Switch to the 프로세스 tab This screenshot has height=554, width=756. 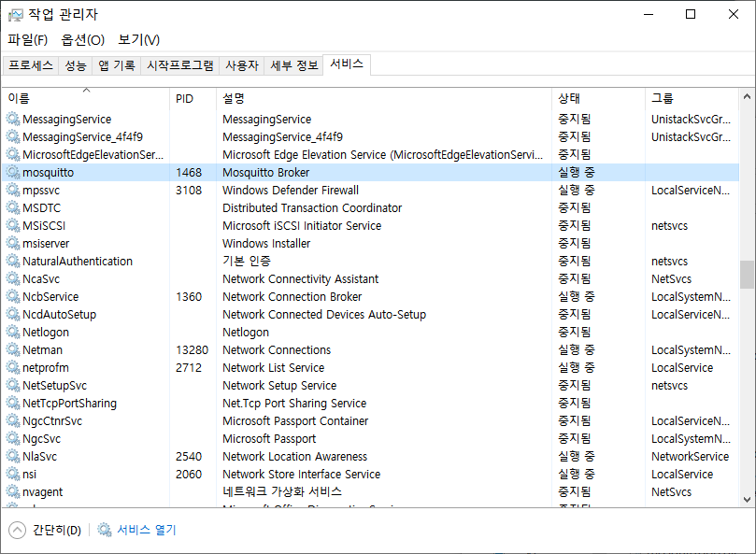tap(31, 65)
